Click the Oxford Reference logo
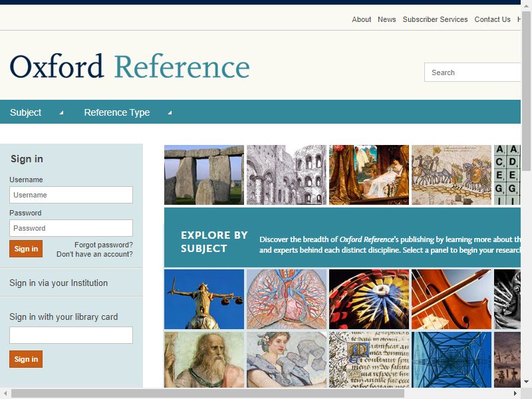 (130, 66)
